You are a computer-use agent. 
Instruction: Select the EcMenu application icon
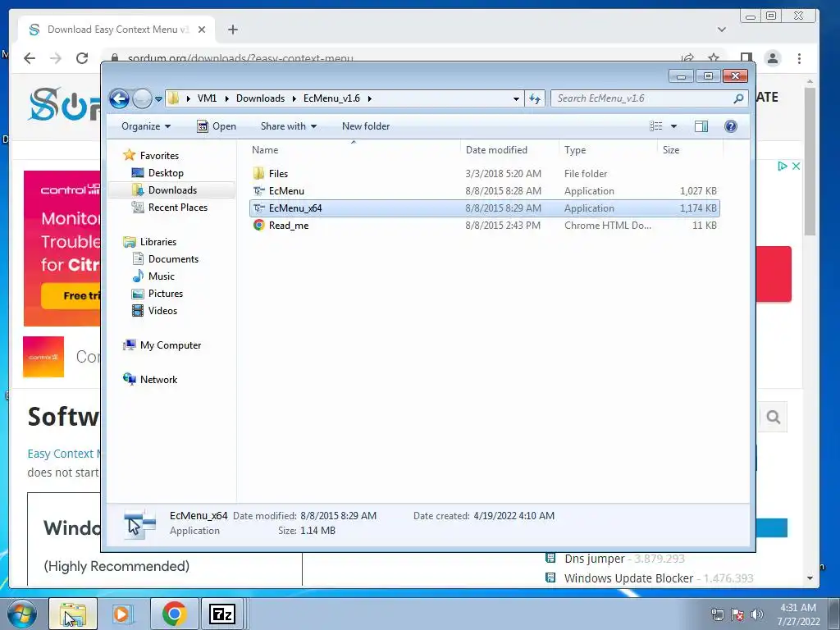click(258, 190)
